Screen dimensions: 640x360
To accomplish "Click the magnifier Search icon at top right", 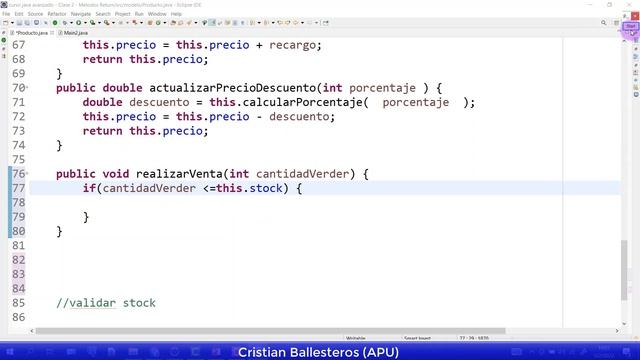I will click(604, 23).
